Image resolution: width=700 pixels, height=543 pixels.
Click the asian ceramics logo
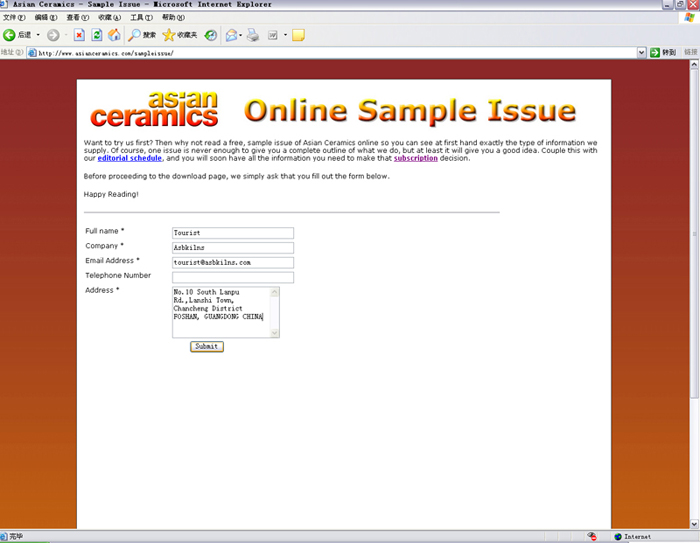coord(154,109)
